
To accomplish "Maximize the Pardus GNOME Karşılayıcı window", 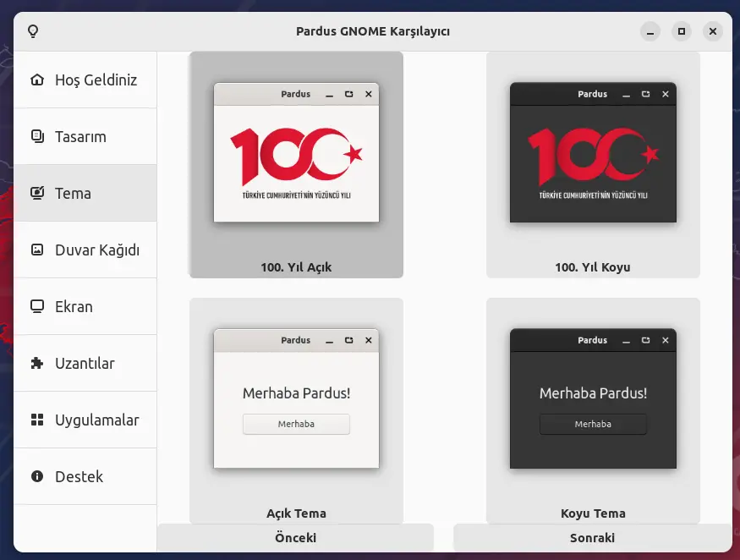I will point(682,31).
